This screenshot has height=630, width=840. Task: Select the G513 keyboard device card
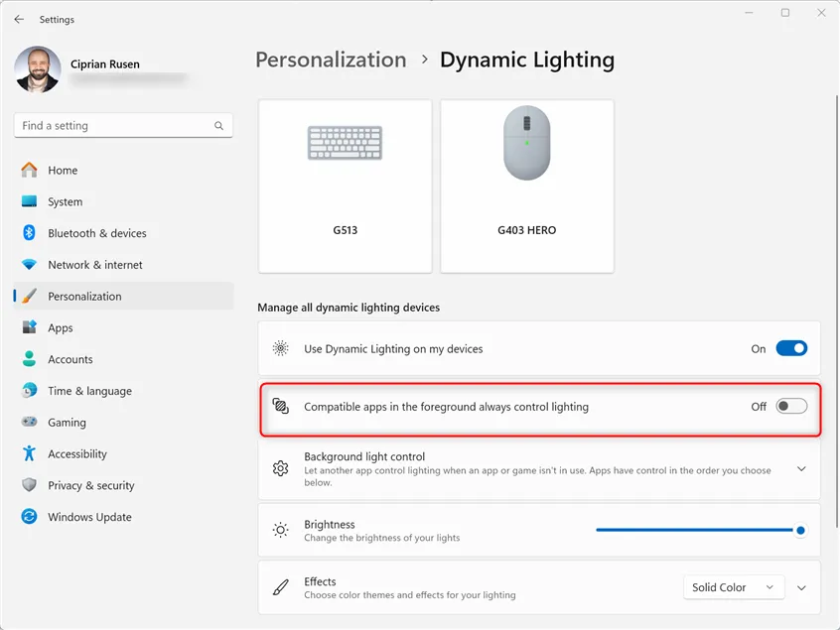point(345,186)
